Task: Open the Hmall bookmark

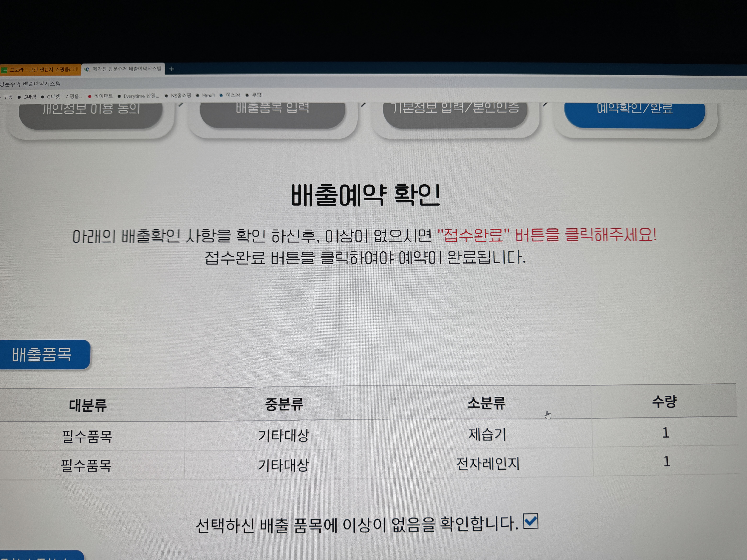Action: tap(208, 96)
